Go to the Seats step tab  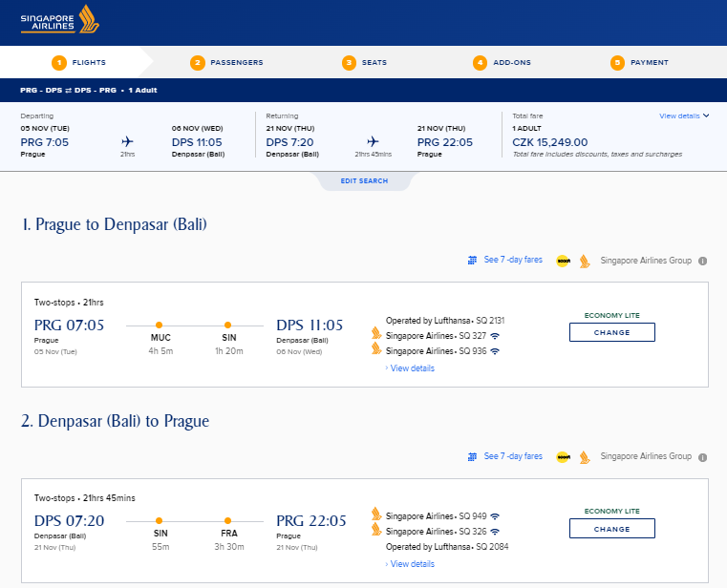(364, 63)
